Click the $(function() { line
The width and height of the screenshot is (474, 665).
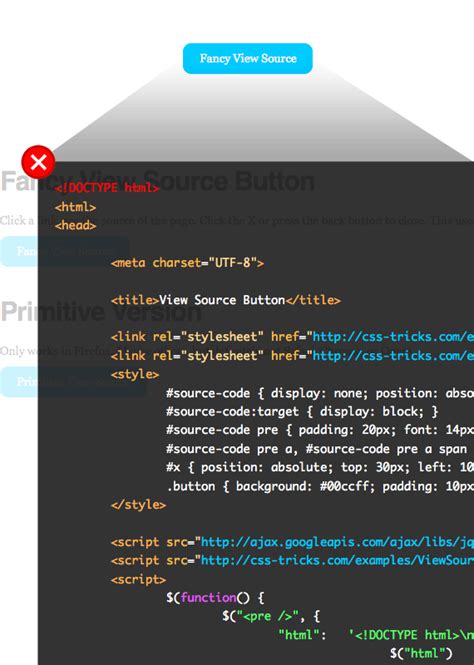click(215, 598)
